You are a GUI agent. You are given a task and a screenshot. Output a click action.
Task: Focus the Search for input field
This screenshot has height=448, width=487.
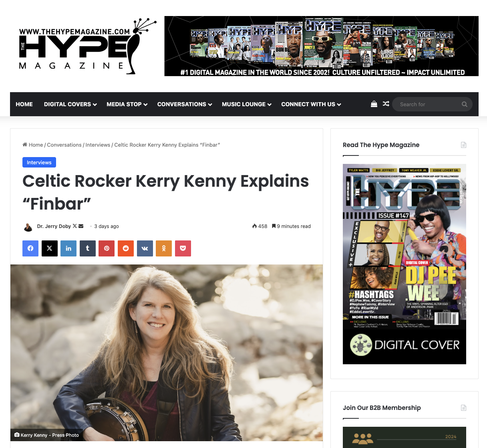429,104
